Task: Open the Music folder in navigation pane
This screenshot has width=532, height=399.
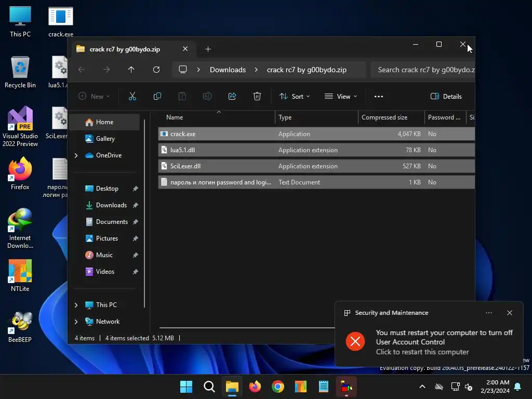Action: click(105, 255)
